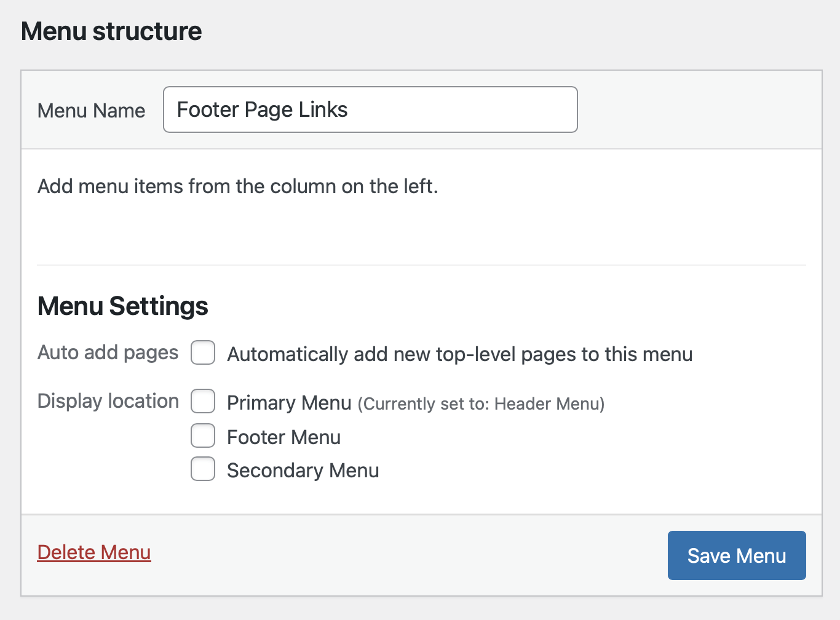Click the 'Secondary Menu' label text
Image resolution: width=840 pixels, height=620 pixels.
pos(303,471)
